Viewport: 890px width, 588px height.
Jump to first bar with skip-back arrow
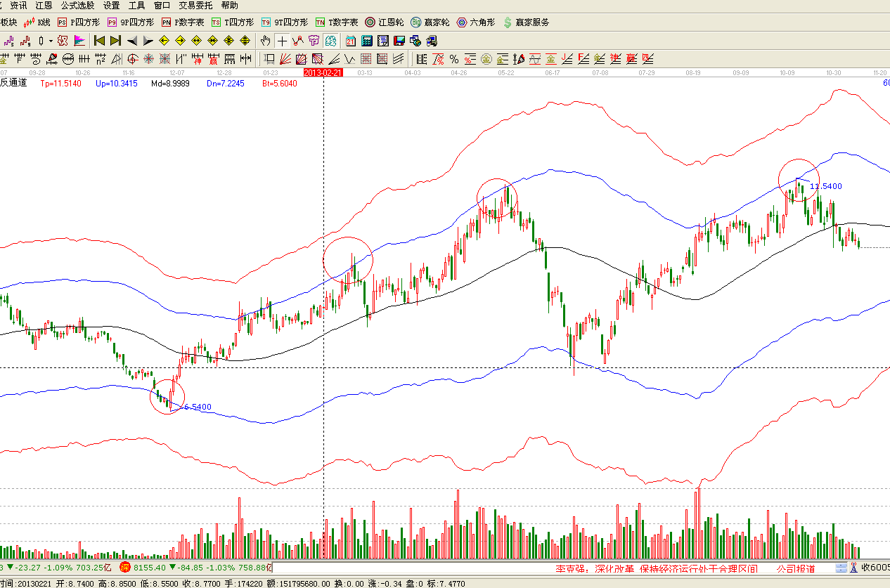tap(99, 41)
